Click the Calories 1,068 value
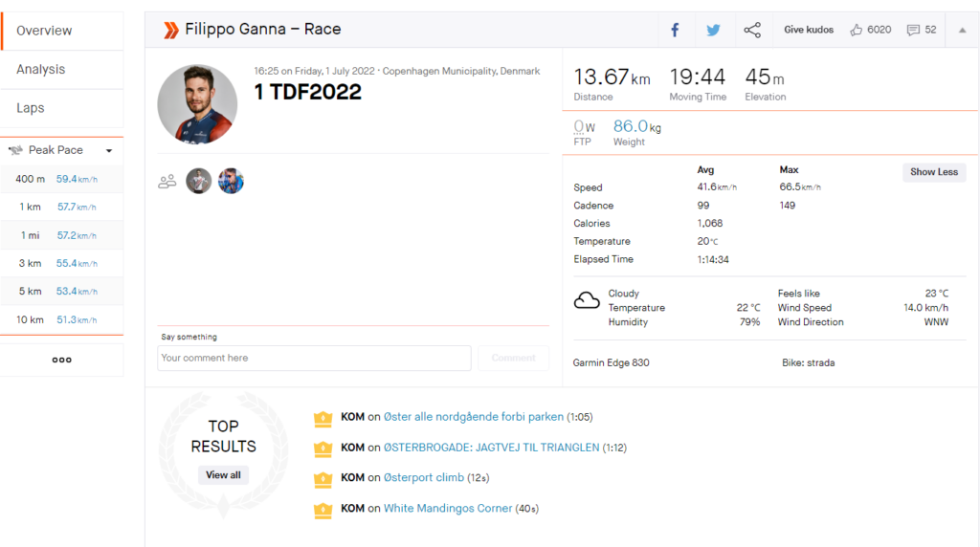 click(710, 223)
